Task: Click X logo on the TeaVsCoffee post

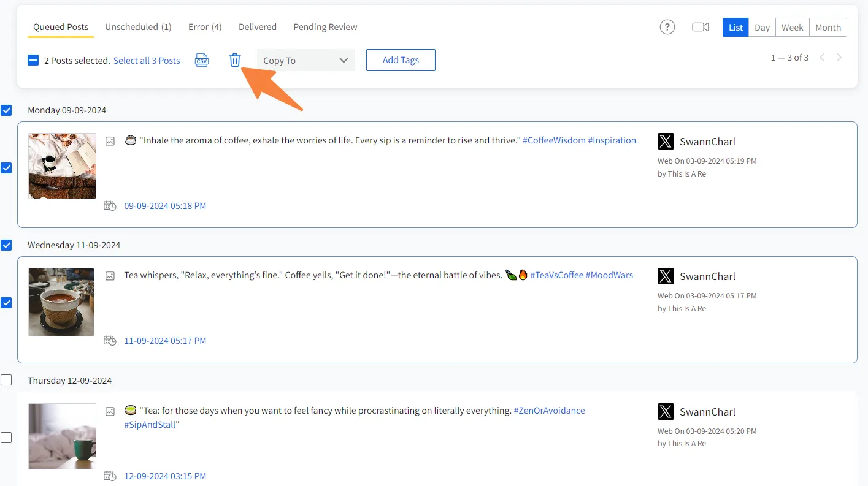Action: click(x=666, y=276)
